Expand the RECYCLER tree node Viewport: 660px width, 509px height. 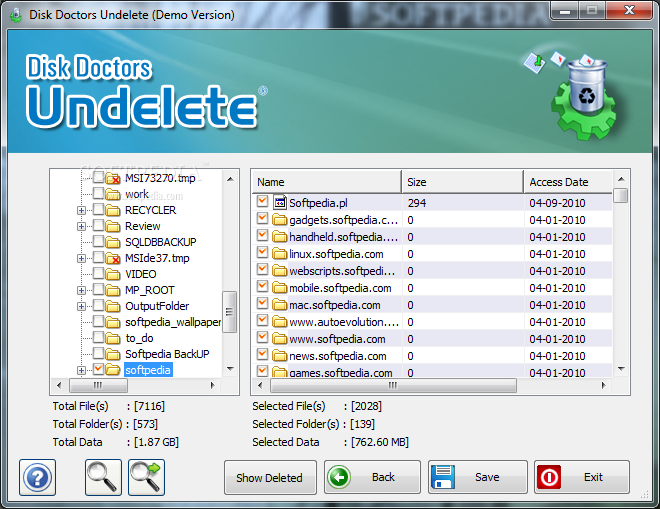click(81, 211)
